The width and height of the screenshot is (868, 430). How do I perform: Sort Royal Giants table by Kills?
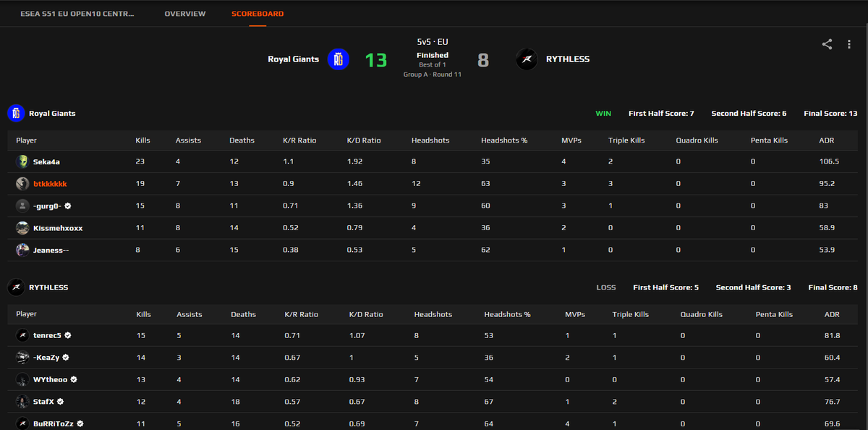[x=143, y=140]
